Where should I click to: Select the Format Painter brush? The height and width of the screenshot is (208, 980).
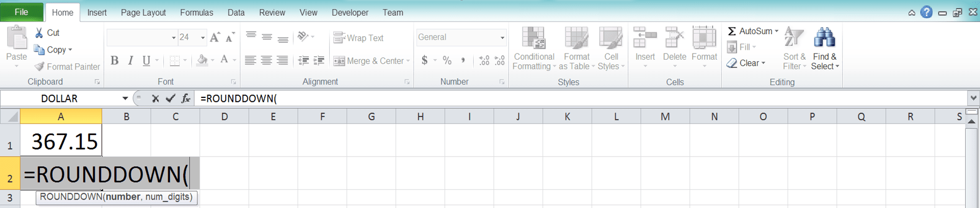pyautogui.click(x=39, y=67)
